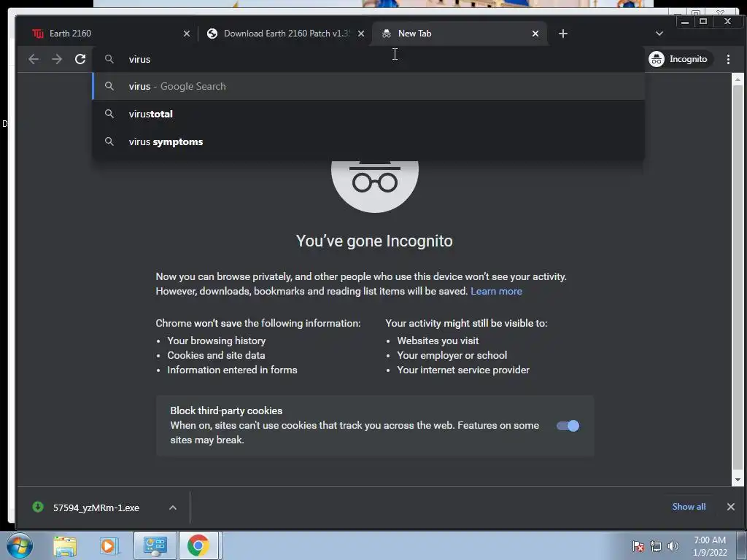Close the New Tab tab

[x=535, y=34]
